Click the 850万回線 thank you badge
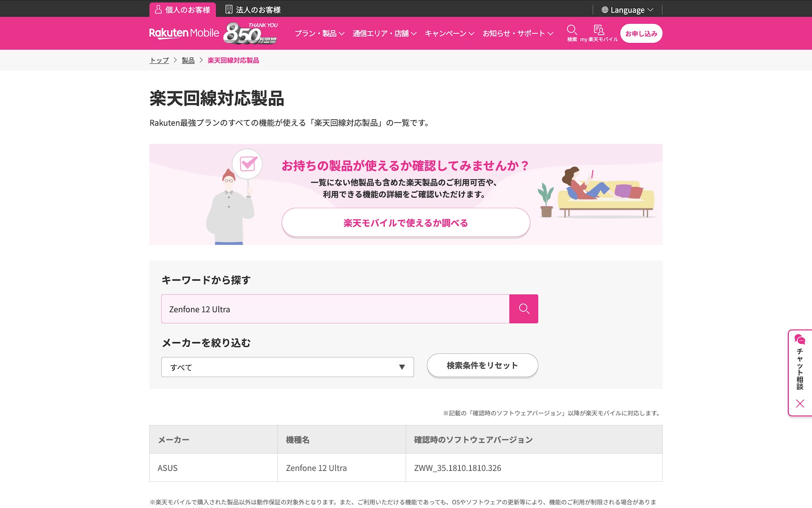The image size is (812, 508). (x=250, y=34)
